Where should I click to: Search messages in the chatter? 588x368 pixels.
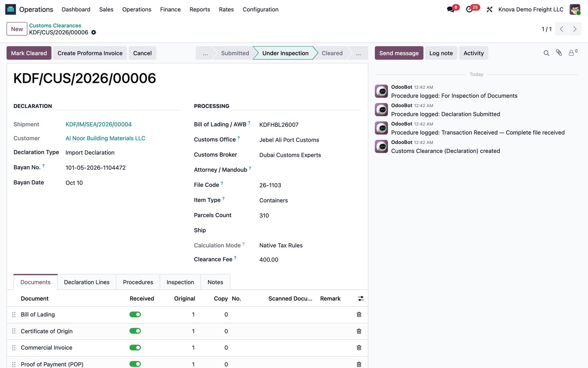click(546, 53)
